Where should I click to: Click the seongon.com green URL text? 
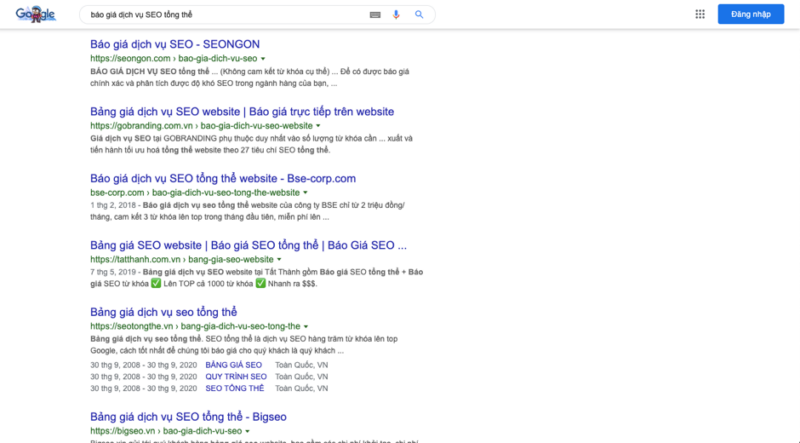point(173,59)
